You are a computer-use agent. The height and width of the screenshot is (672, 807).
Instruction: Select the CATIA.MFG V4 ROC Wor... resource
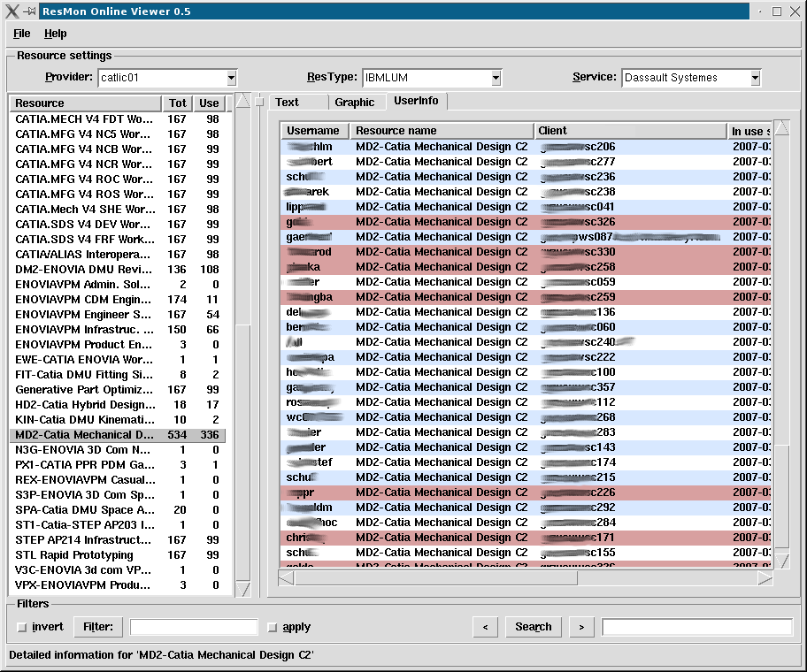pos(118,179)
